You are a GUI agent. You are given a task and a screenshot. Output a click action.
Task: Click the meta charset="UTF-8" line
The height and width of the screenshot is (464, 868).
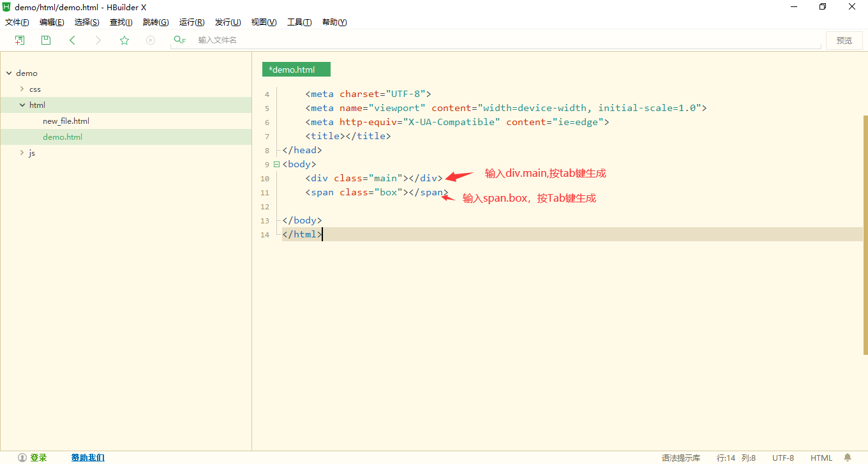(368, 94)
